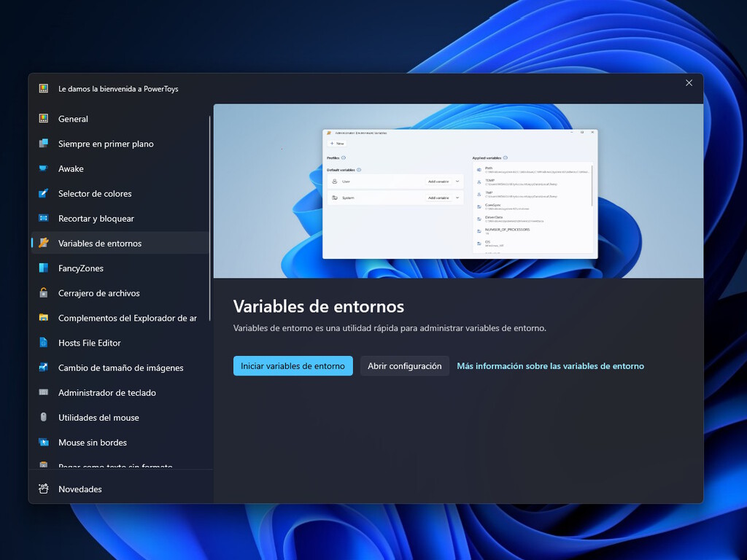Click the Utilidades del mouse icon

click(x=43, y=417)
